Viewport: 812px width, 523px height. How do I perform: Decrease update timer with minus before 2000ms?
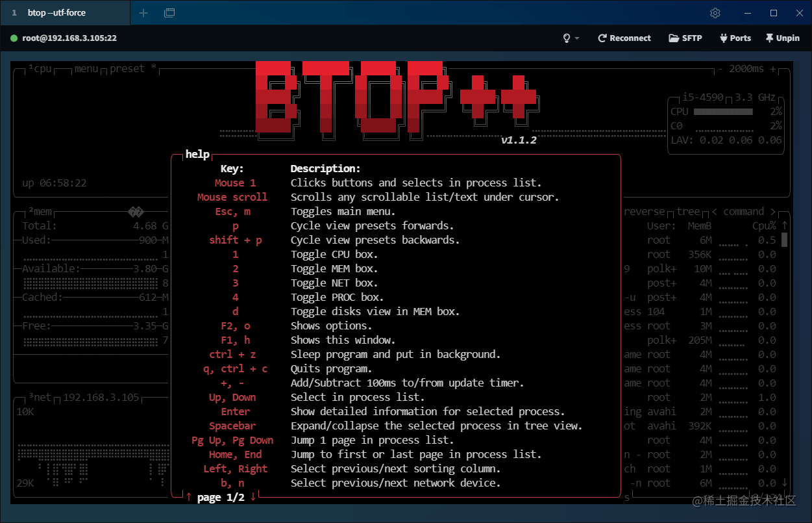(720, 68)
